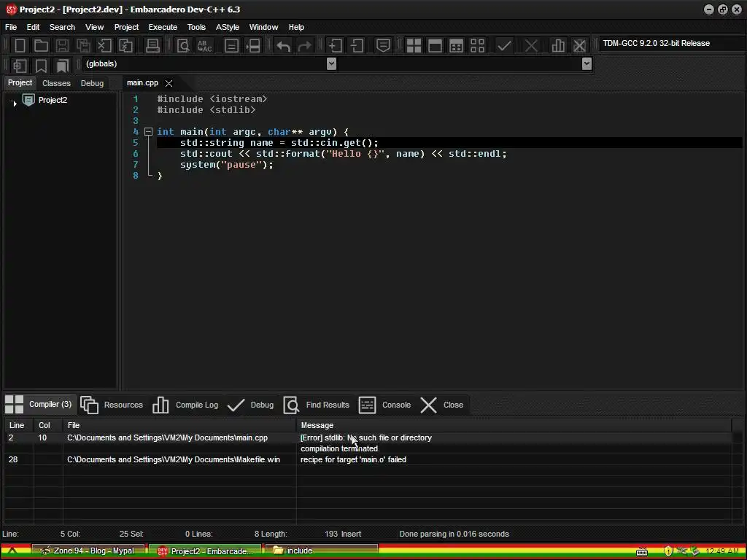The width and height of the screenshot is (747, 560).
Task: Expand the Project2 tree node
Action: tap(15, 103)
